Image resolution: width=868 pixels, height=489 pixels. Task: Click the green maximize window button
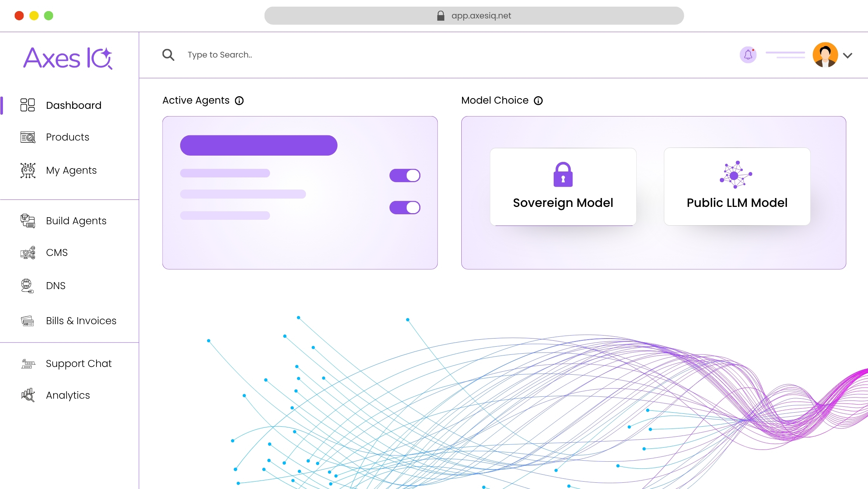49,15
